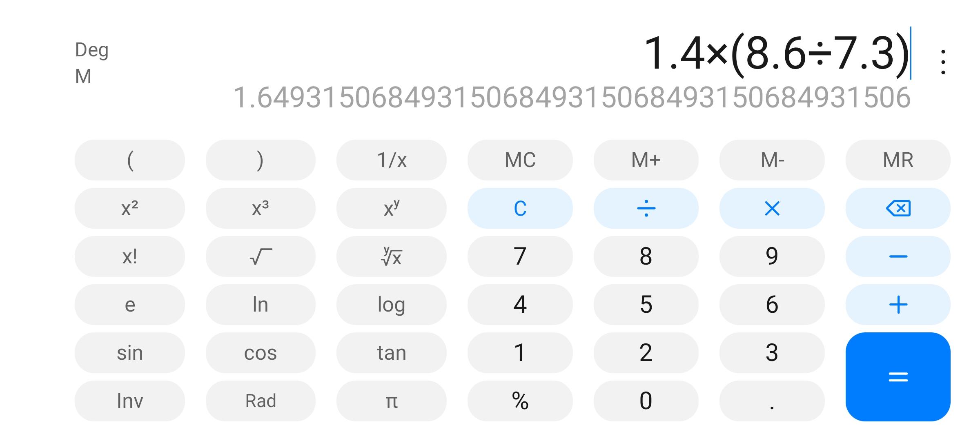Tap the MC memory clear button
This screenshot has height=441, width=980.
[x=520, y=160]
